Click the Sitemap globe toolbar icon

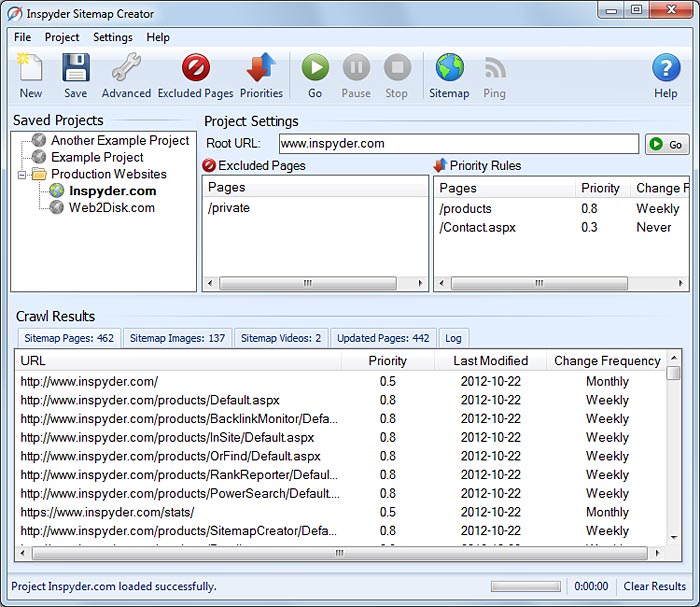click(x=449, y=67)
